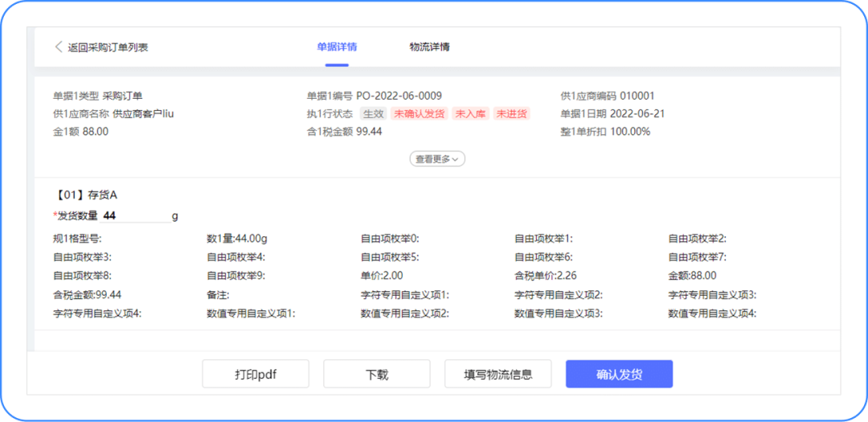The image size is (868, 422).
Task: Click 规1格型号: label
Action: click(x=77, y=239)
